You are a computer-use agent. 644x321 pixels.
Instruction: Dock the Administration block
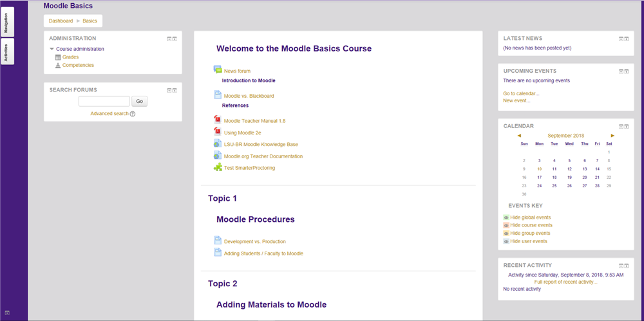pyautogui.click(x=175, y=39)
